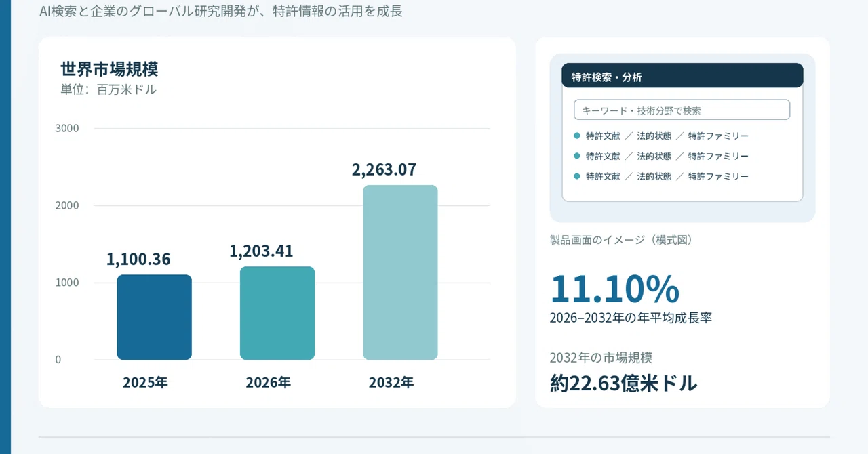Screen dimensions: 868x454
Task: Select the 1,203.41 value label
Action: (x=261, y=251)
